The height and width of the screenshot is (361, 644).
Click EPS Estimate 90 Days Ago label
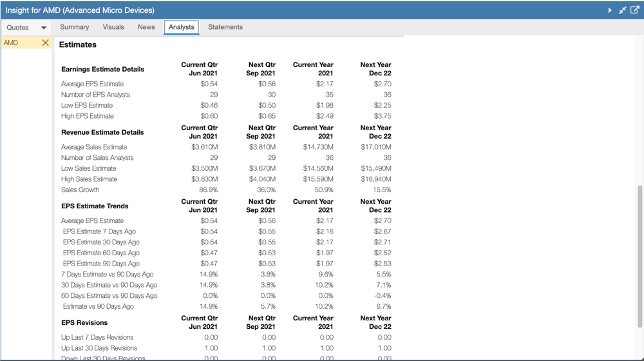pos(101,264)
